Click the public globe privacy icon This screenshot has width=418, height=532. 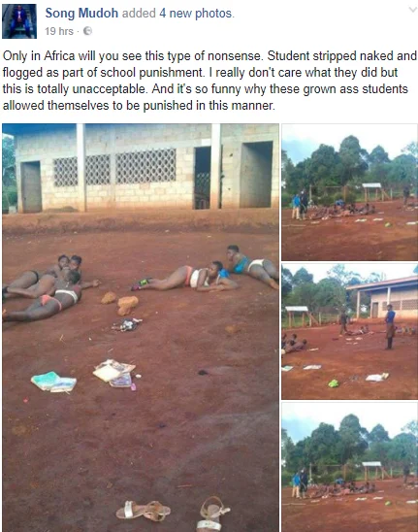[x=87, y=31]
